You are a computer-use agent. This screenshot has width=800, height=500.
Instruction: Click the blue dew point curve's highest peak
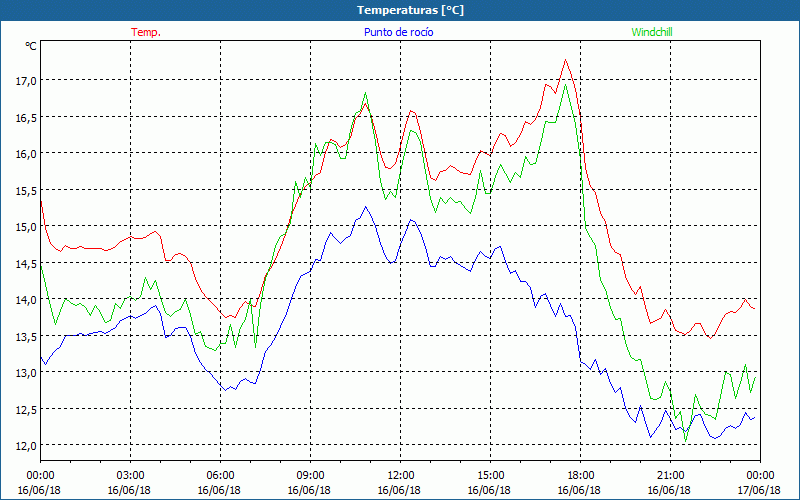365,207
